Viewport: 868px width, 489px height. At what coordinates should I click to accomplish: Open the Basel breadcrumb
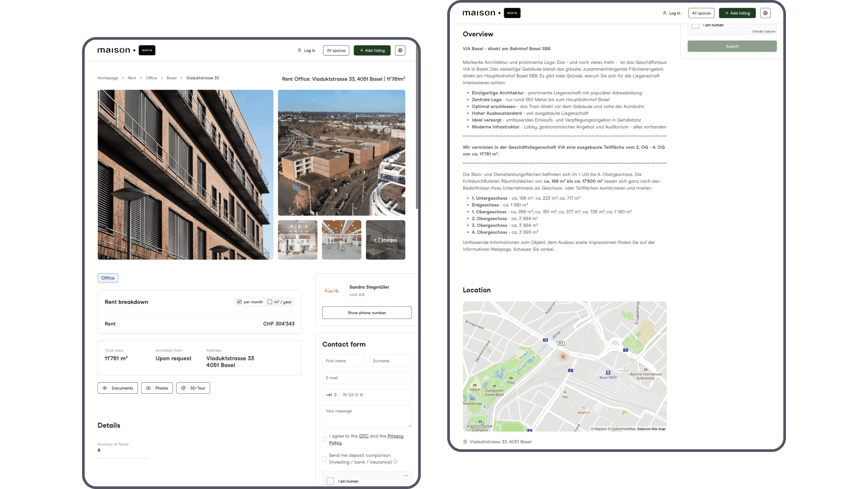(172, 78)
